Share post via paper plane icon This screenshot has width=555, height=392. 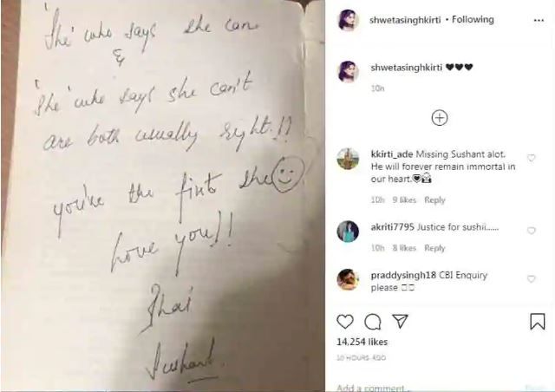401,321
